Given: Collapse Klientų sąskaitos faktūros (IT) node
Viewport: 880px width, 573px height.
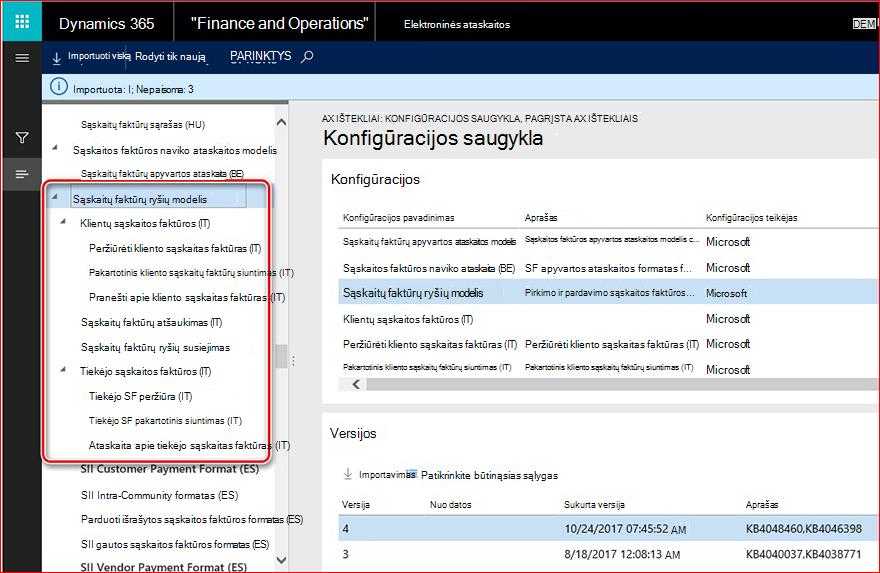Looking at the screenshot, I should (x=63, y=222).
